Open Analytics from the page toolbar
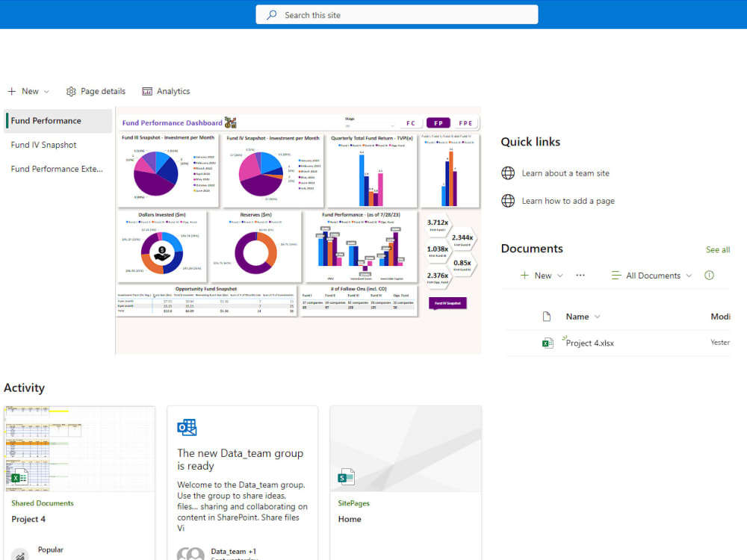747x560 pixels. click(x=166, y=91)
